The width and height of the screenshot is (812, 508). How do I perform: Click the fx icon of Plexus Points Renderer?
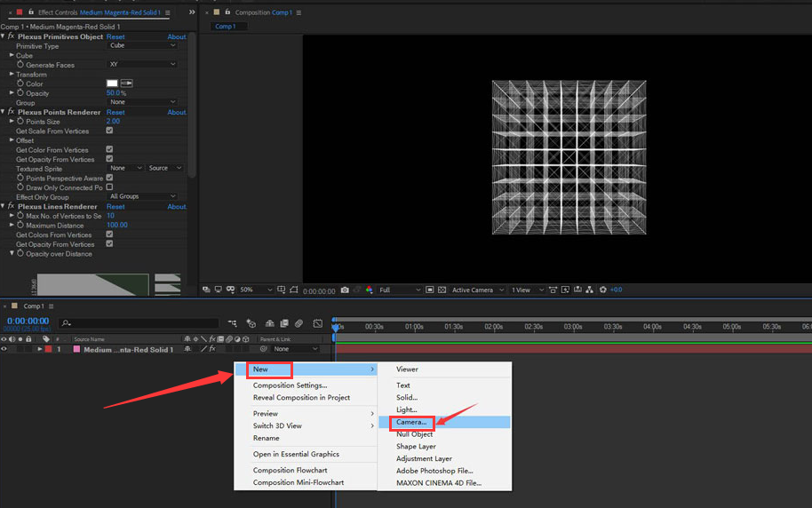click(11, 112)
